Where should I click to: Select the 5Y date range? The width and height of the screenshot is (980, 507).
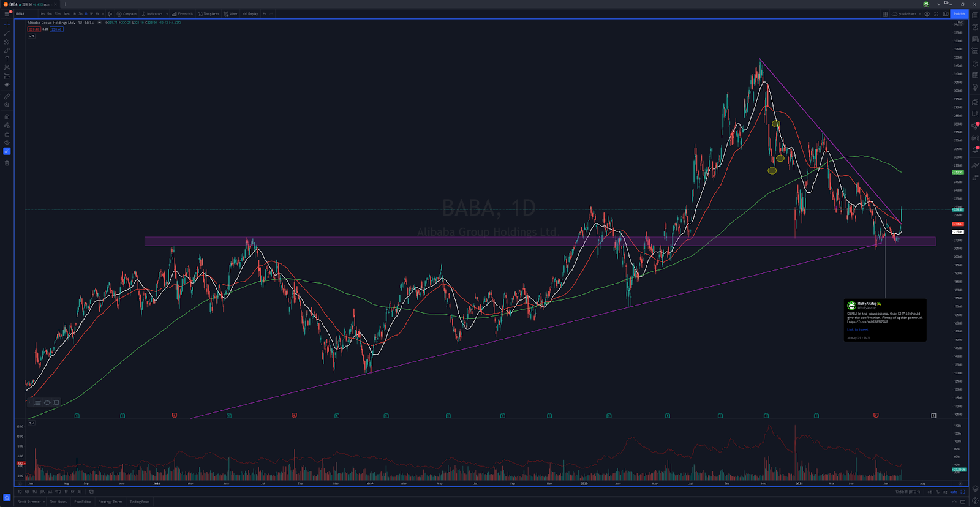click(x=72, y=492)
